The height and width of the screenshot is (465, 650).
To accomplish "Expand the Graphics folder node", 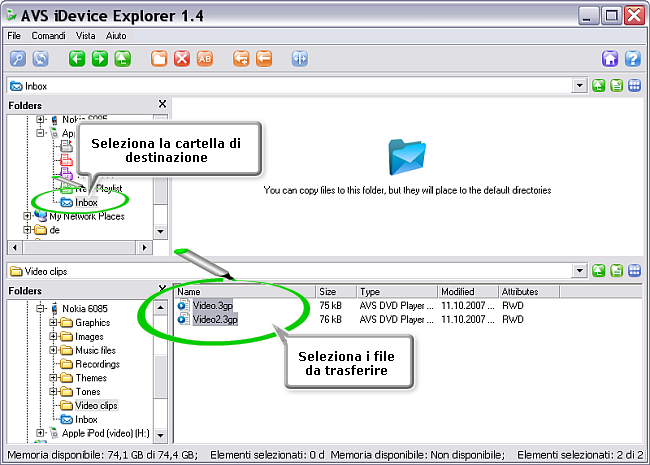I will (x=53, y=322).
